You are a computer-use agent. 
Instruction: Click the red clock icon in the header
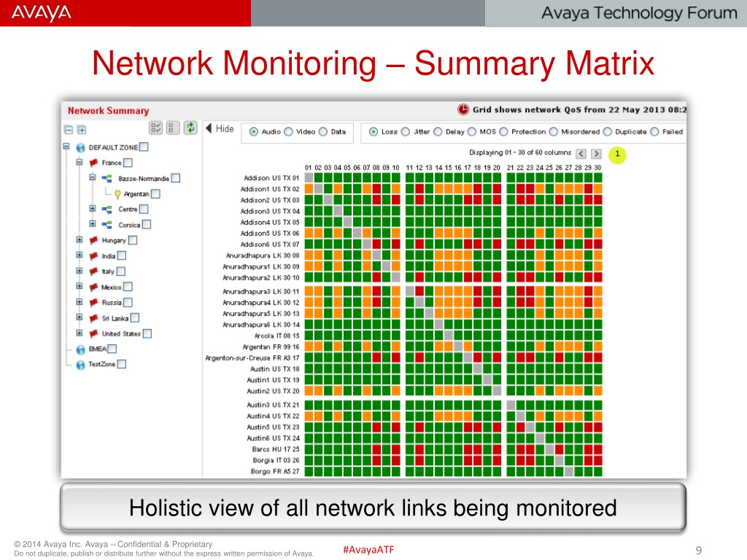[463, 109]
